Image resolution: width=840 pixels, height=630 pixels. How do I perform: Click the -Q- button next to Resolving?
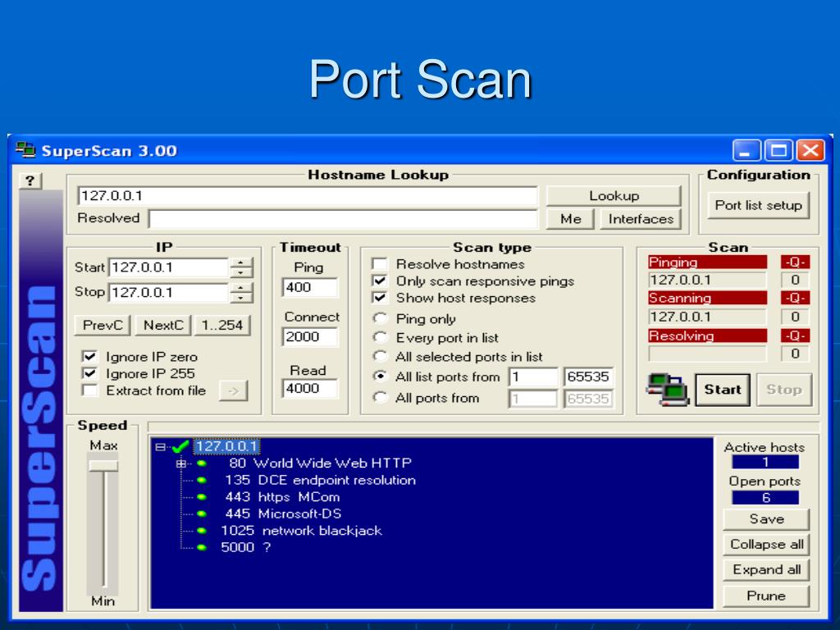pos(794,336)
